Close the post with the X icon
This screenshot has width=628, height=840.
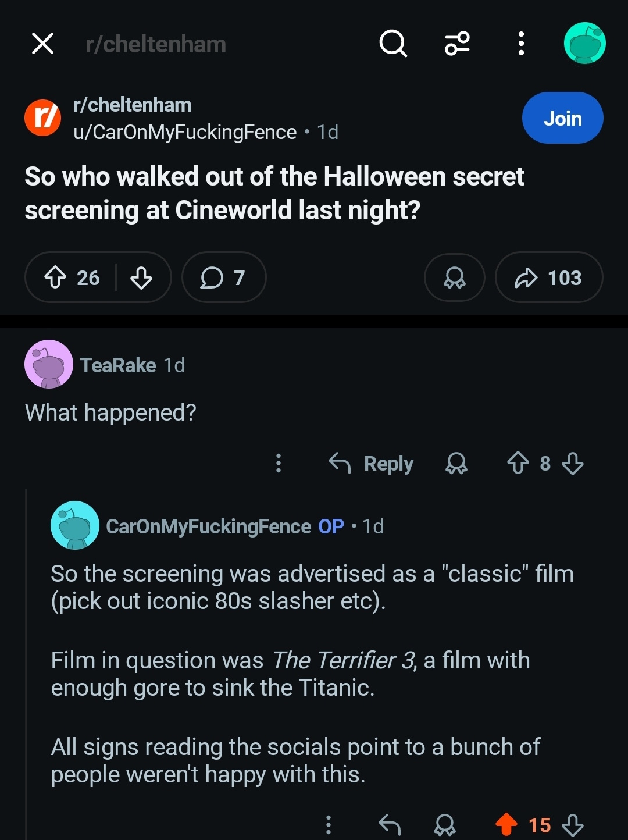pyautogui.click(x=42, y=44)
